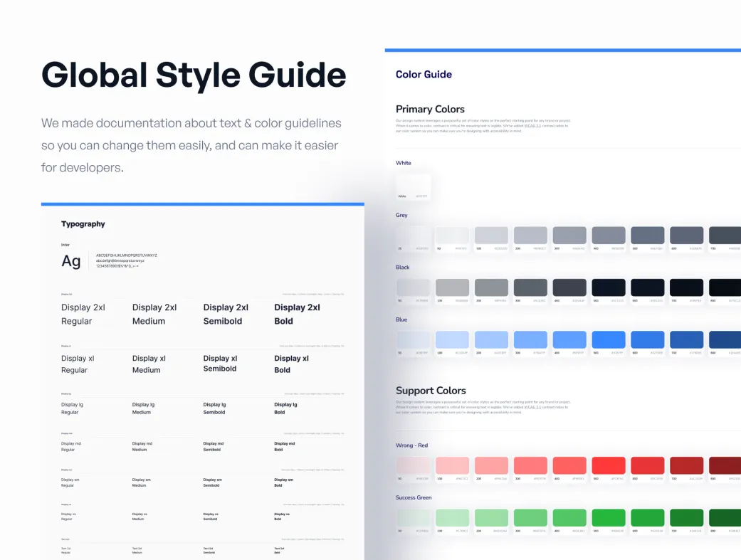Click the Color Guide heading
The height and width of the screenshot is (560, 741).
pyautogui.click(x=424, y=74)
